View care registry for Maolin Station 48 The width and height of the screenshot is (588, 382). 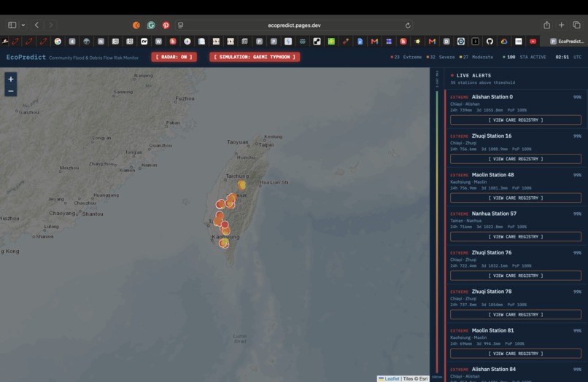point(516,198)
